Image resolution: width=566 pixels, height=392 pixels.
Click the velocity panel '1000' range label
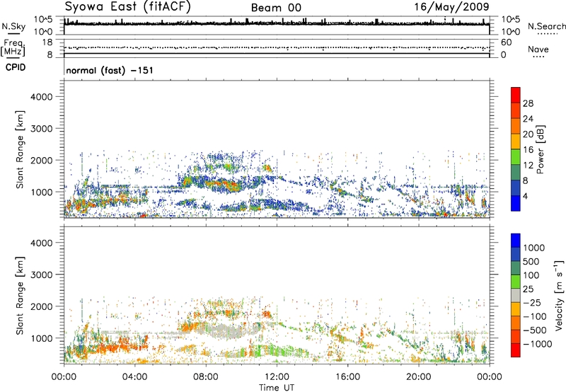point(41,338)
